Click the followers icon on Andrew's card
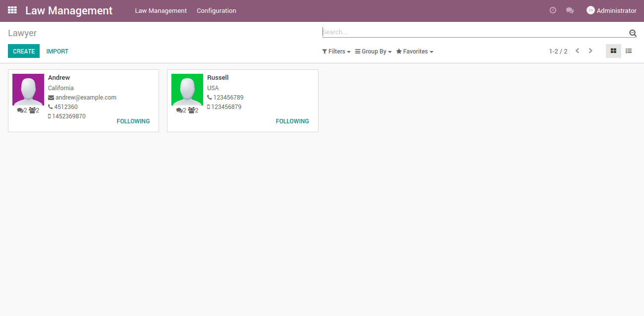 tap(32, 110)
